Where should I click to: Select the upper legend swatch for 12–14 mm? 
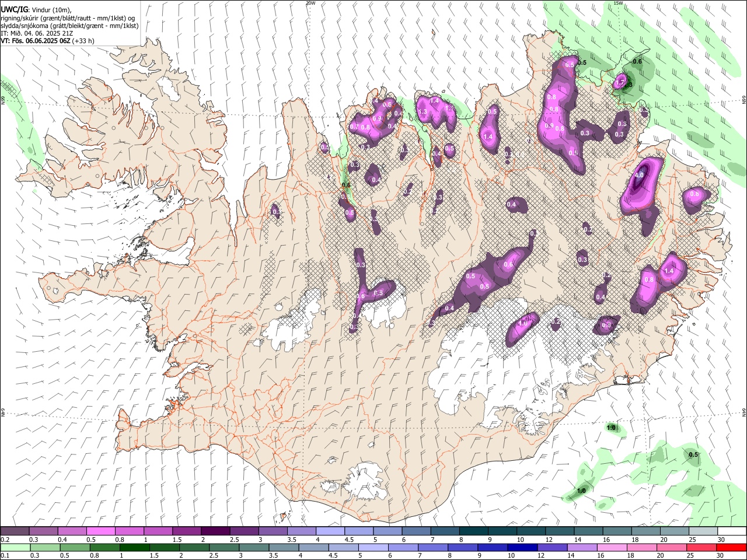[560, 531]
